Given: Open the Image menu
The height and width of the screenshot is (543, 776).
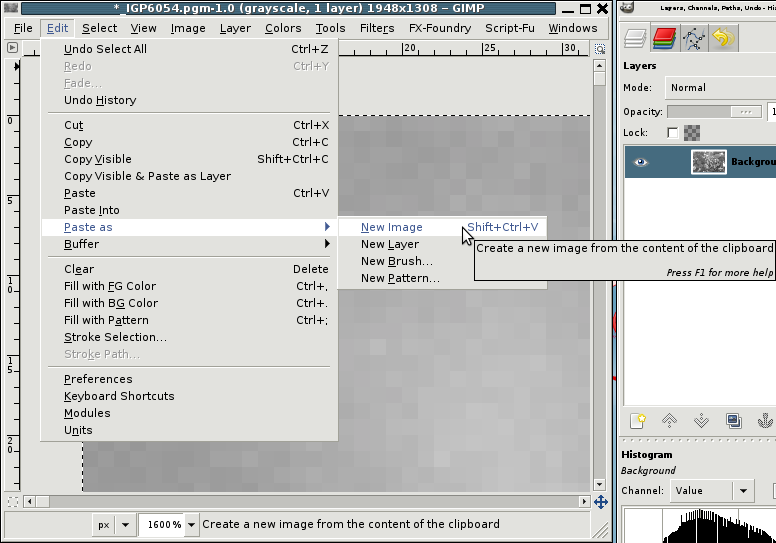Looking at the screenshot, I should click(x=188, y=28).
